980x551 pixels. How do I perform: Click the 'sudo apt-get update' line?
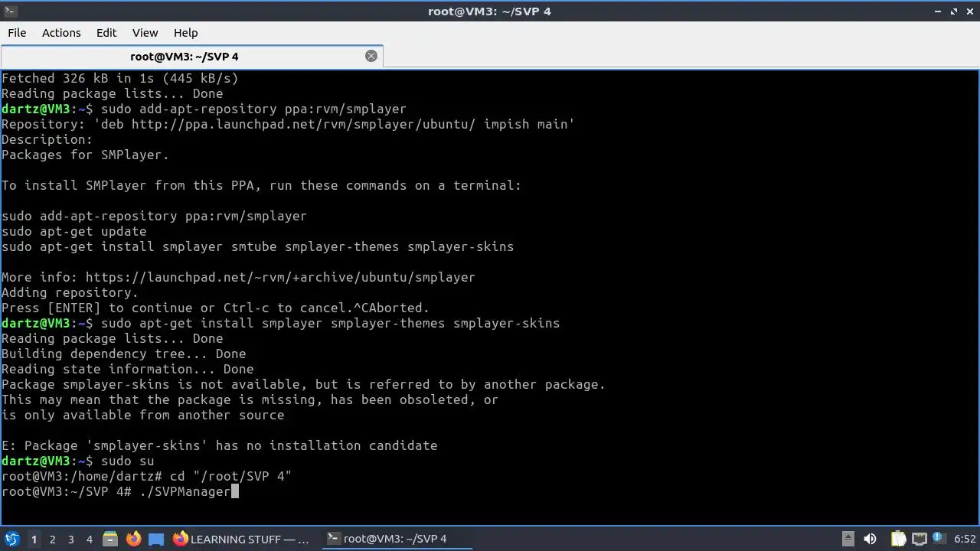pyautogui.click(x=74, y=232)
